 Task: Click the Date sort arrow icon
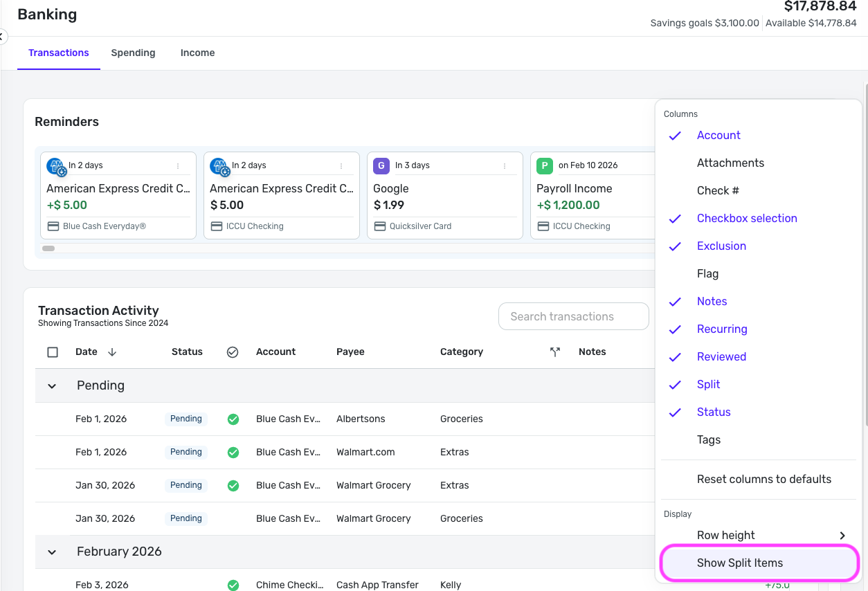click(x=112, y=352)
